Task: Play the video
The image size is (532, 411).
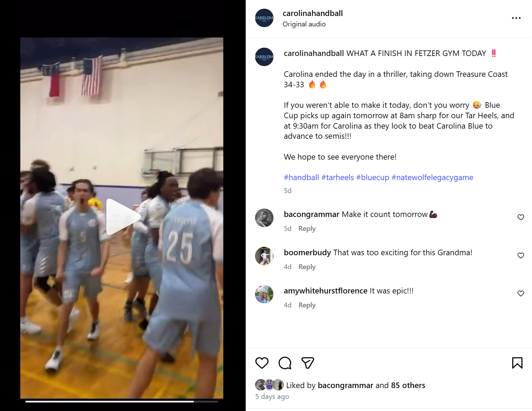Action: [x=122, y=217]
